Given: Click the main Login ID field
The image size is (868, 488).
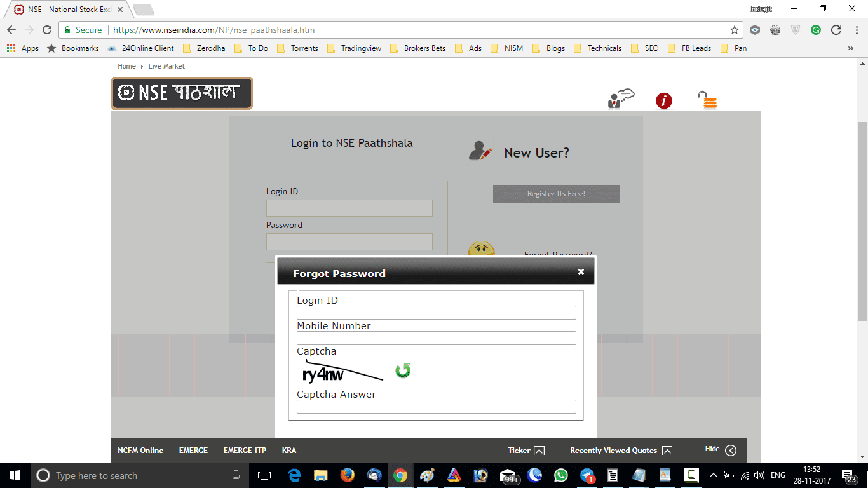Looking at the screenshot, I should [x=349, y=208].
